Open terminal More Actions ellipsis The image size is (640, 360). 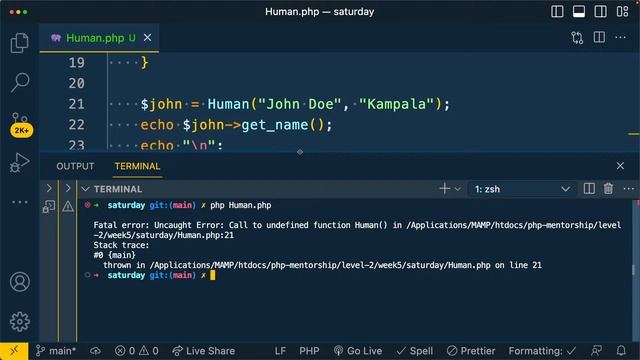[629, 189]
